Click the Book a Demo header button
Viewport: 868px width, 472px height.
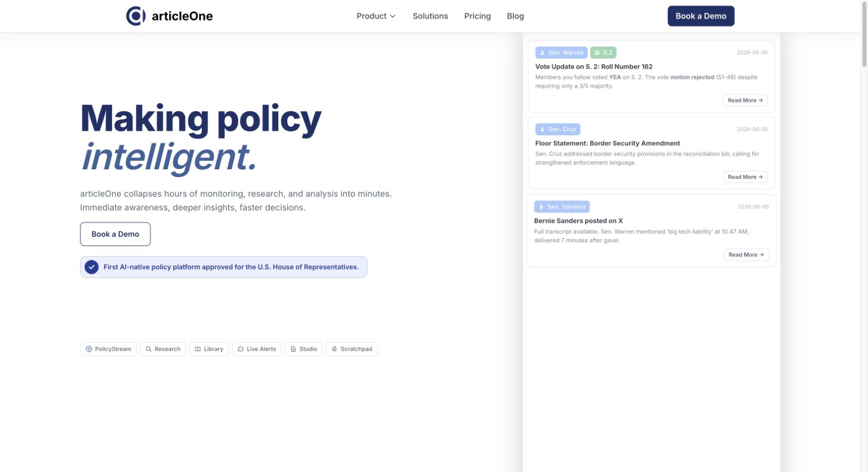701,16
